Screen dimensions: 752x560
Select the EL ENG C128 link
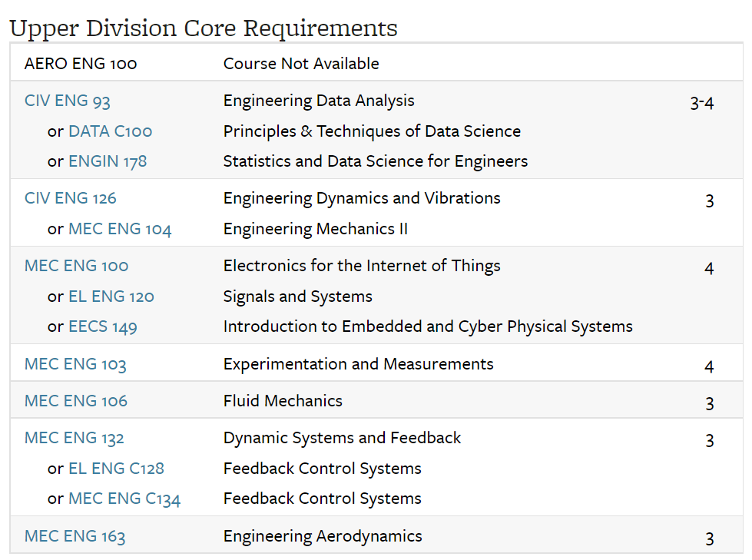[116, 469]
